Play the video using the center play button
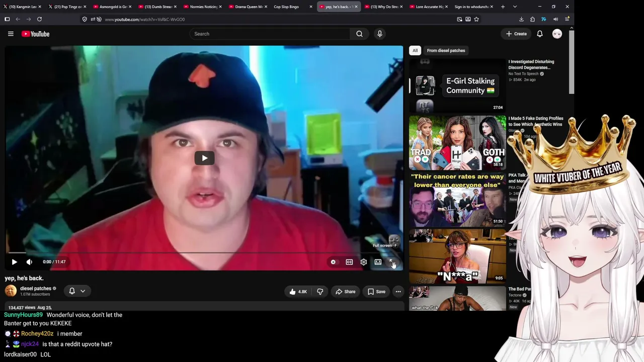 coord(204,158)
